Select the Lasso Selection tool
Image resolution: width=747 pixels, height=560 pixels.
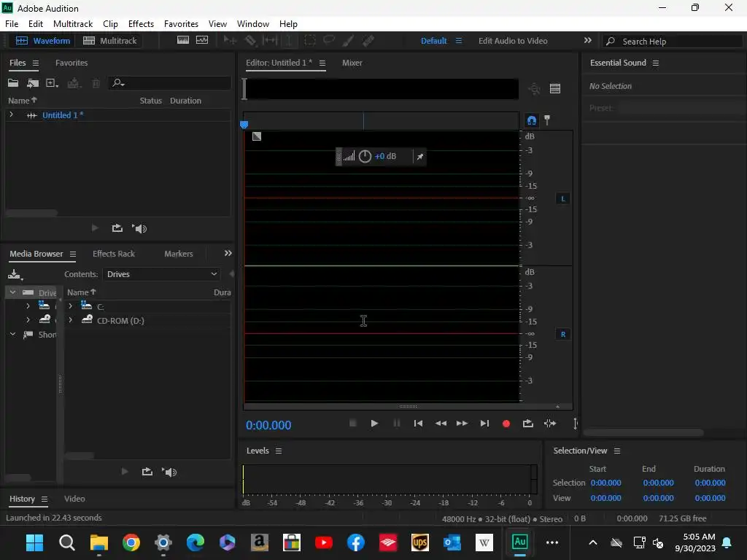(x=329, y=41)
